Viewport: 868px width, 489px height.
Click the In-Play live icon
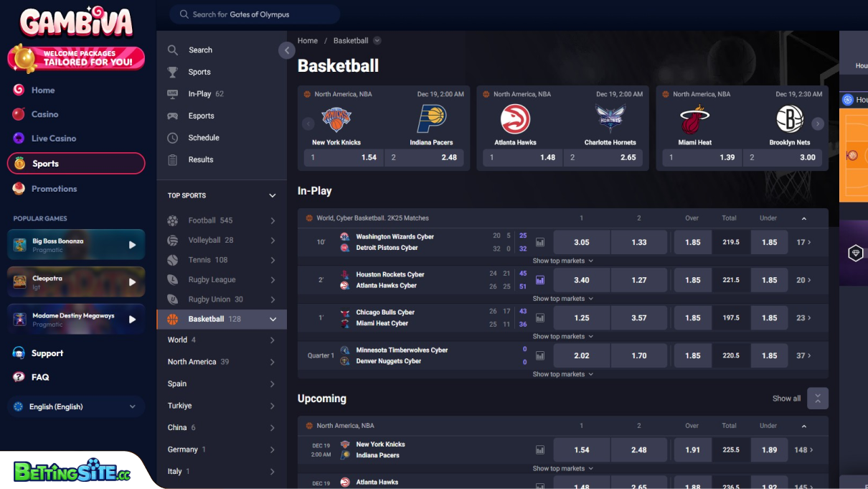coord(173,94)
